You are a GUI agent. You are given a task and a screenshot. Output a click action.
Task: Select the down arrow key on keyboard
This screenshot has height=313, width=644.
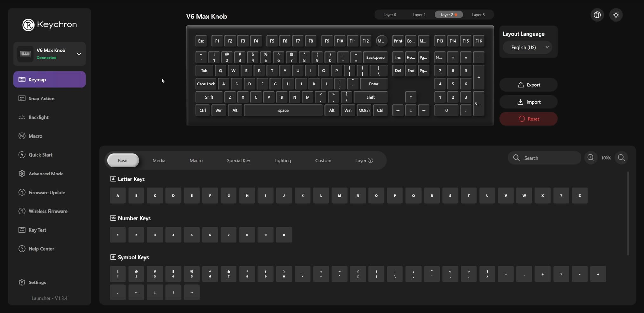click(x=411, y=110)
